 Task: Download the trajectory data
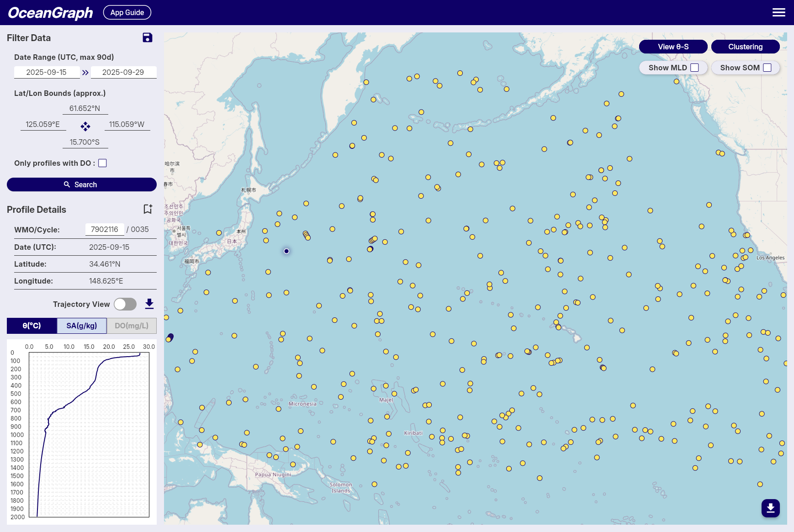[x=149, y=304]
